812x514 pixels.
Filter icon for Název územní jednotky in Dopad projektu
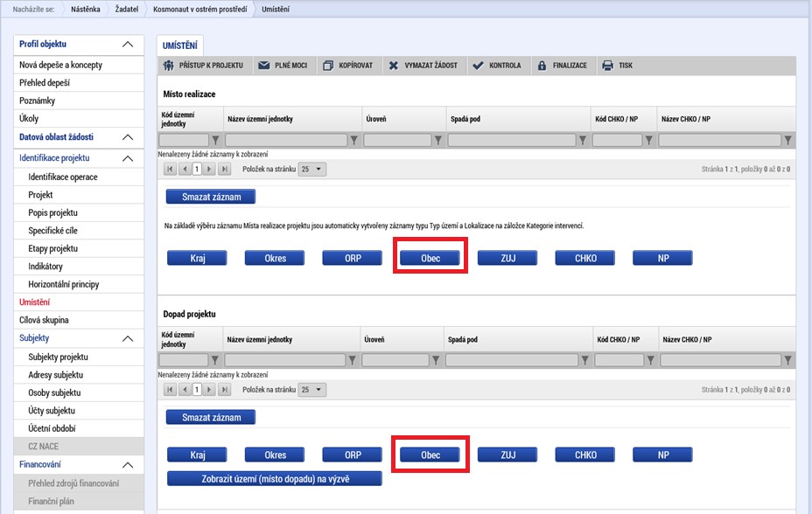[352, 360]
